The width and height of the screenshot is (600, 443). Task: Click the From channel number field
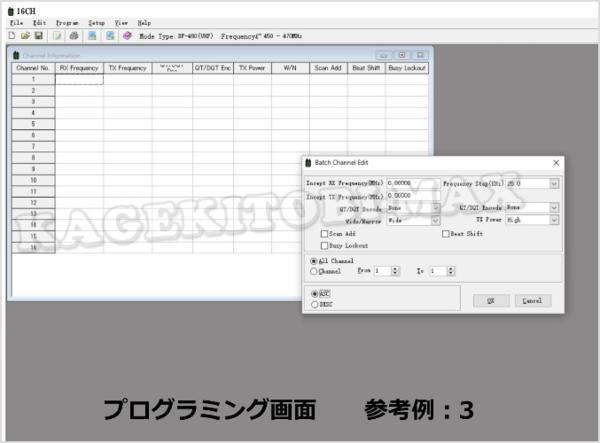(x=383, y=271)
